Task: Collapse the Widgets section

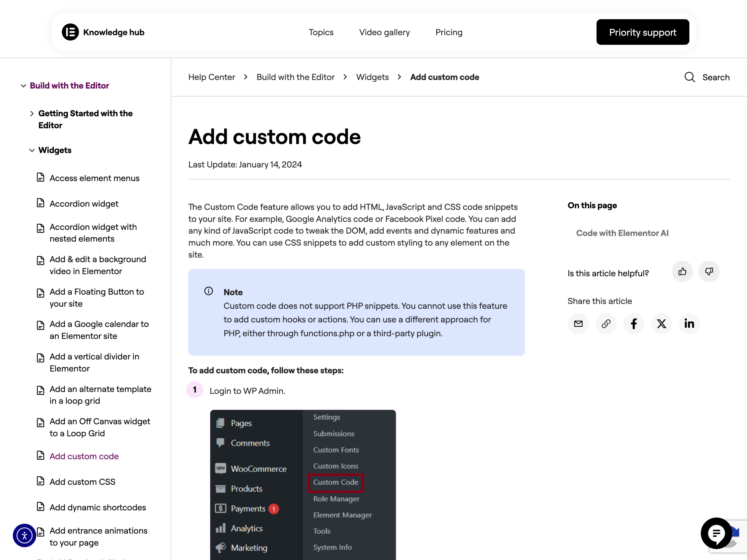Action: 32,150
